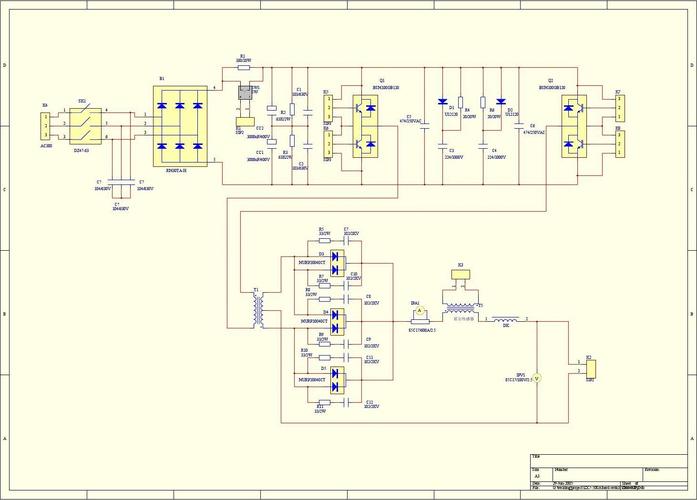This screenshot has width=697, height=500.
Task: Select capacitor C5 474/250VAC symbol
Action: [425, 126]
